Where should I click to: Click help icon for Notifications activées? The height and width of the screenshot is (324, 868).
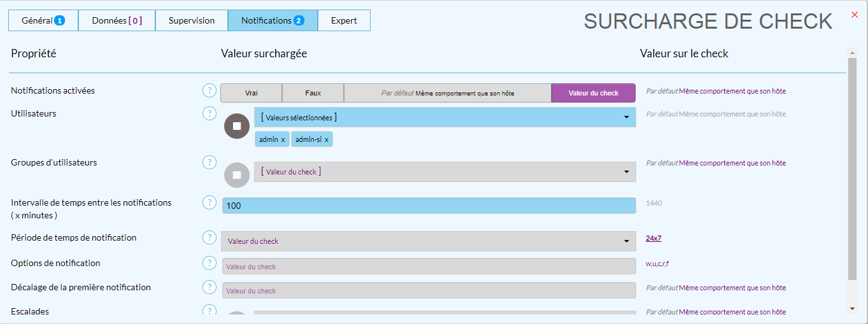click(x=210, y=90)
